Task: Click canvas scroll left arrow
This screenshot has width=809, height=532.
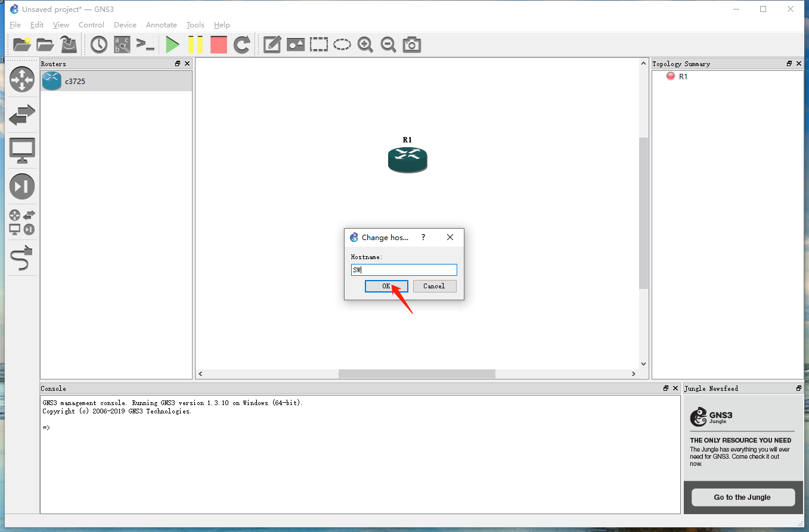Action: 200,374
